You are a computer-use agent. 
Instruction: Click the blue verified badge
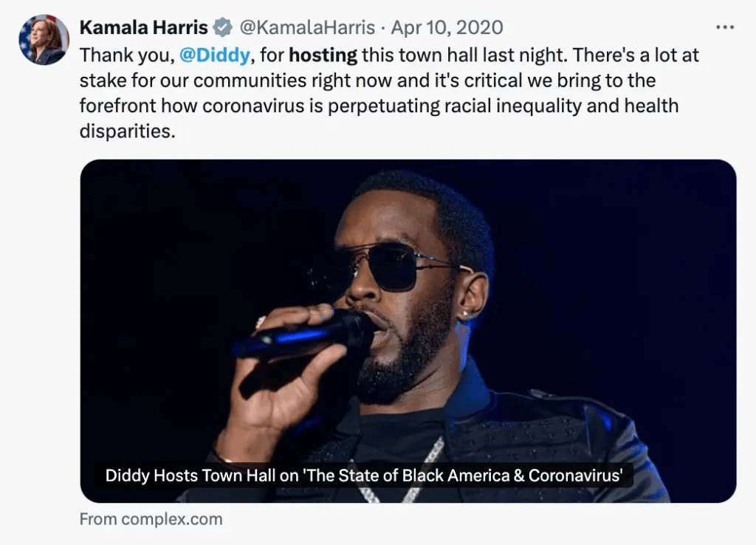pyautogui.click(x=222, y=28)
